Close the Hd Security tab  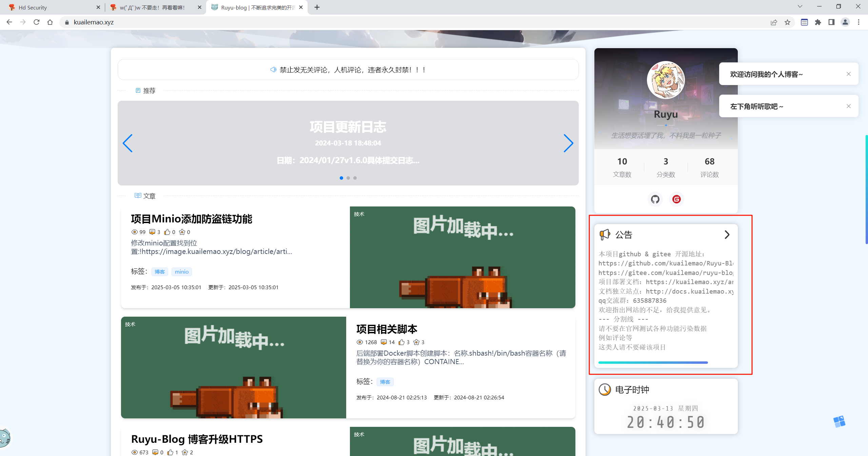[98, 7]
